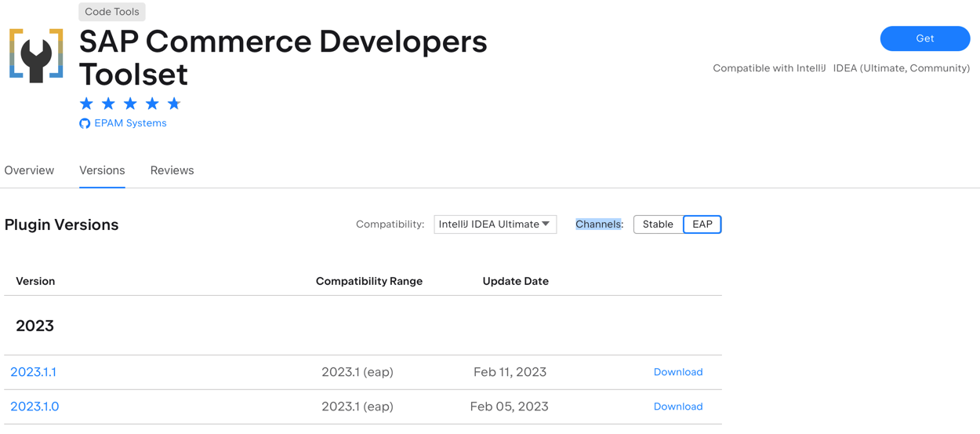The image size is (980, 434).
Task: Click the Compatibility: label
Action: click(390, 224)
